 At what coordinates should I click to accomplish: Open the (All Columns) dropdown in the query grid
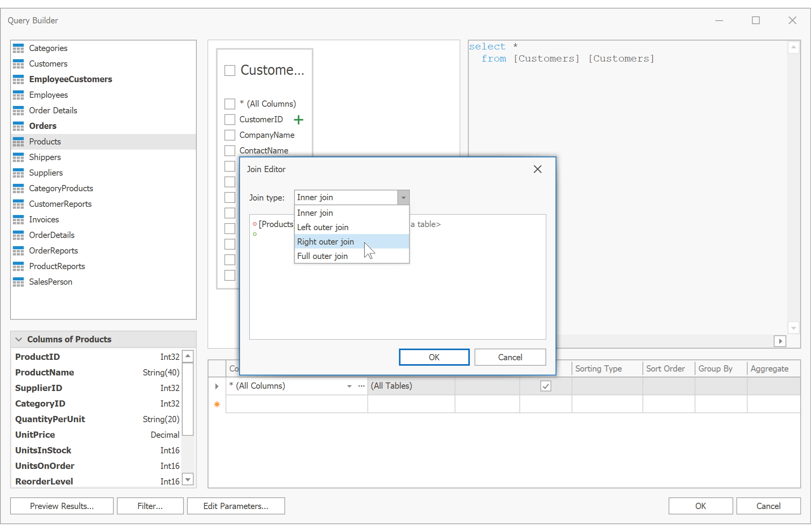(349, 386)
